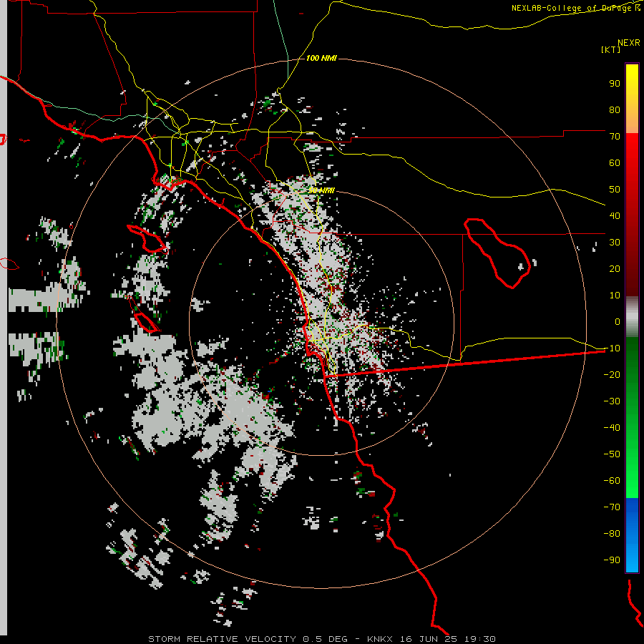The image size is (644, 644).
Task: Click the -20 value on velocity scale
Action: coord(612,374)
